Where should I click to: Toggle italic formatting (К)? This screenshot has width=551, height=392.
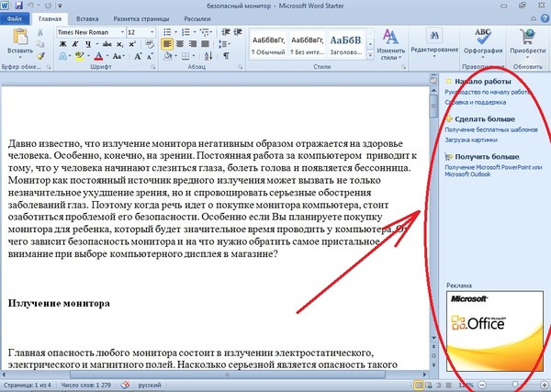click(x=75, y=44)
